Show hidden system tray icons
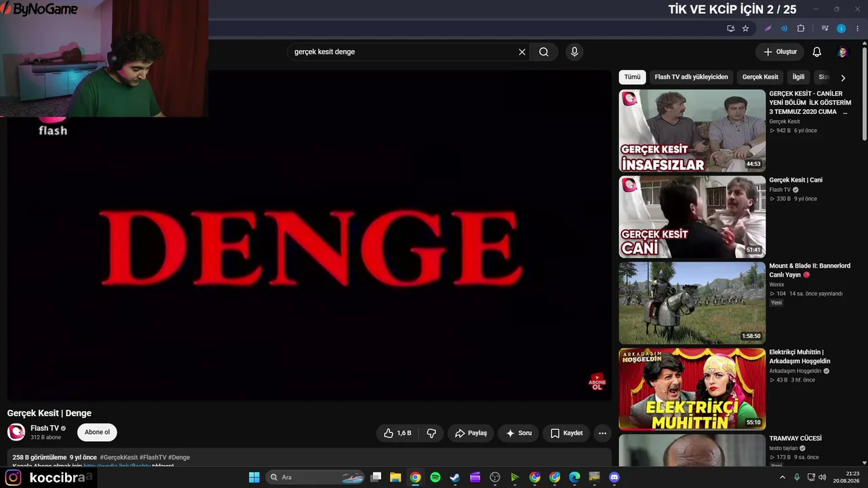 [783, 477]
